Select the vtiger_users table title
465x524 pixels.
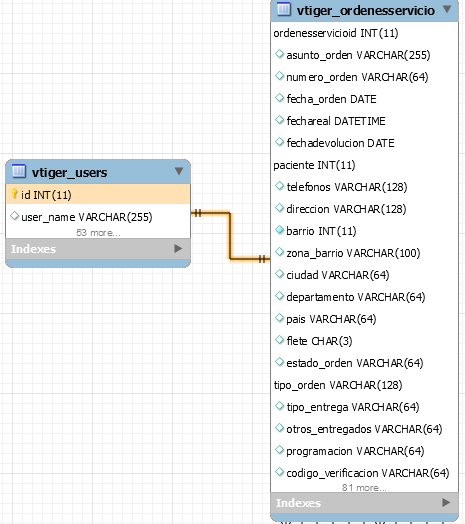(70, 172)
